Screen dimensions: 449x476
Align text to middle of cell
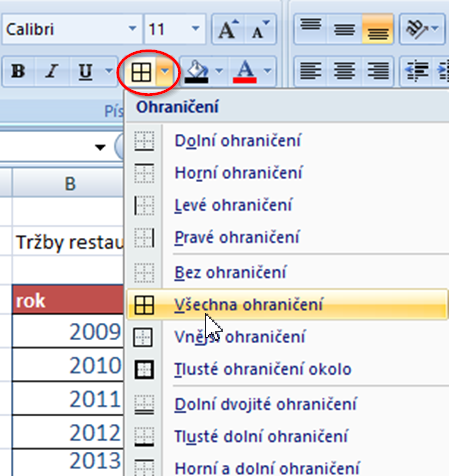344,29
